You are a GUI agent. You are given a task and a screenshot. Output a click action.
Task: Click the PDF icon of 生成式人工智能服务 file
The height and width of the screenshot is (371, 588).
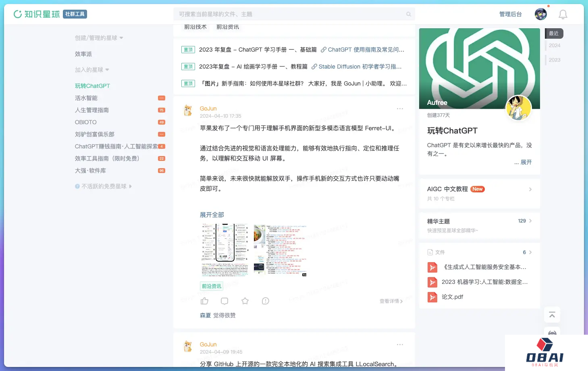click(432, 267)
